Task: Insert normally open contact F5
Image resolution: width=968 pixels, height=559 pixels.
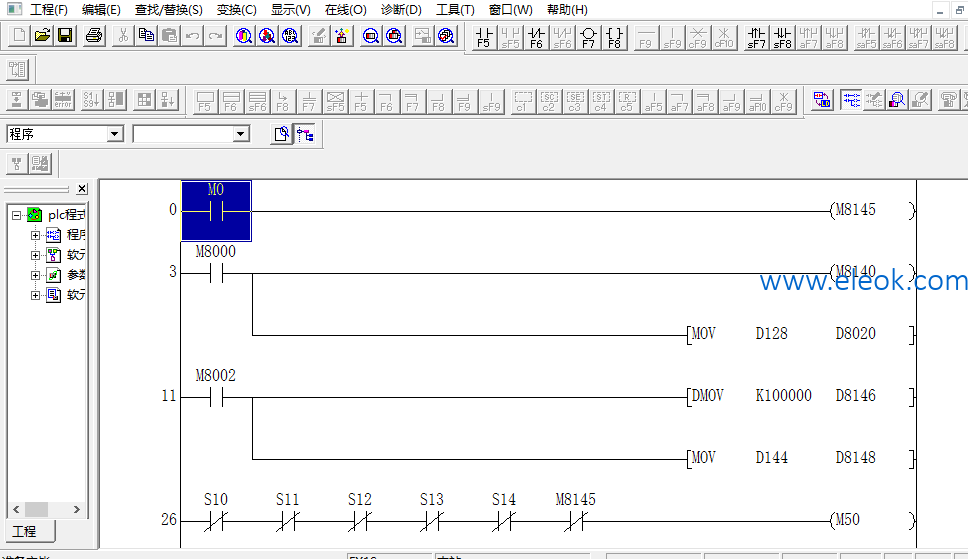Action: pos(484,38)
